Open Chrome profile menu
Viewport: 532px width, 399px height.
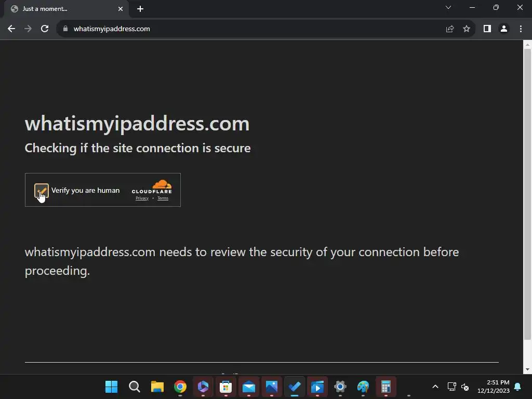tap(504, 29)
